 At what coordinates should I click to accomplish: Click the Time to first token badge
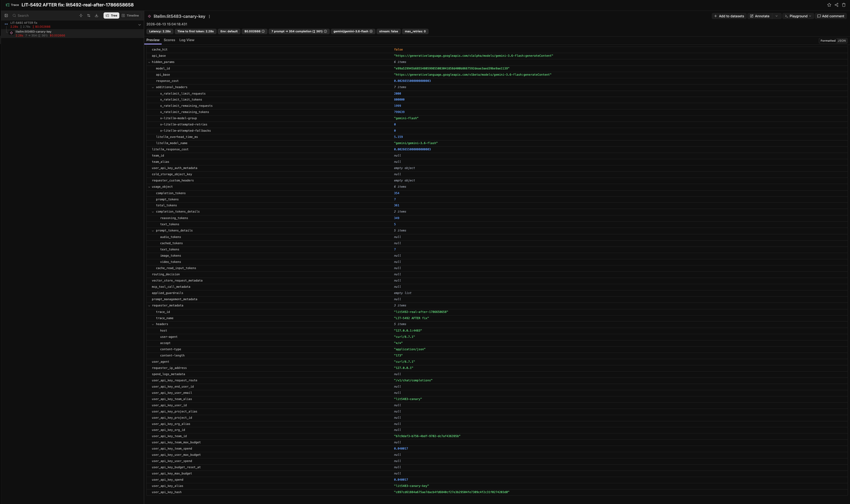tap(196, 31)
